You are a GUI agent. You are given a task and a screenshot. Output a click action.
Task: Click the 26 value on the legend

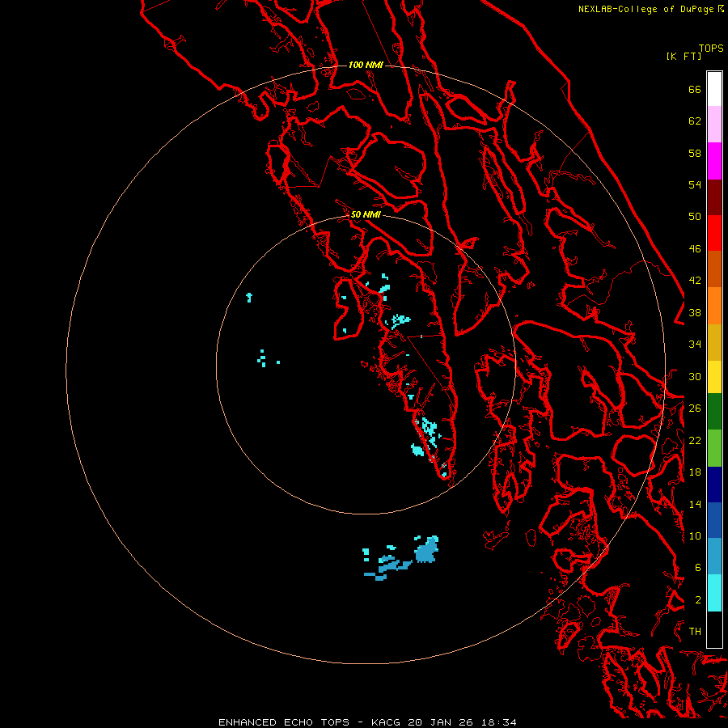pyautogui.click(x=695, y=408)
